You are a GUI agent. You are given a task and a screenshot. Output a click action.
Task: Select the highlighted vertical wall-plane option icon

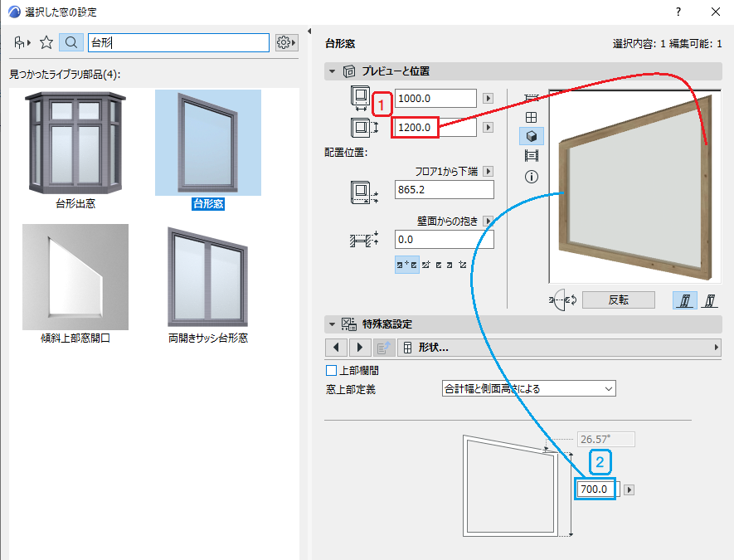[685, 300]
